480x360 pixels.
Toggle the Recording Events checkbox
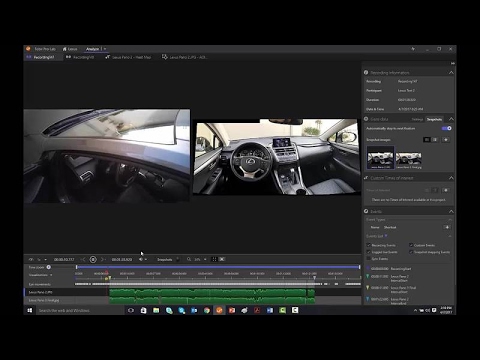tap(369, 245)
